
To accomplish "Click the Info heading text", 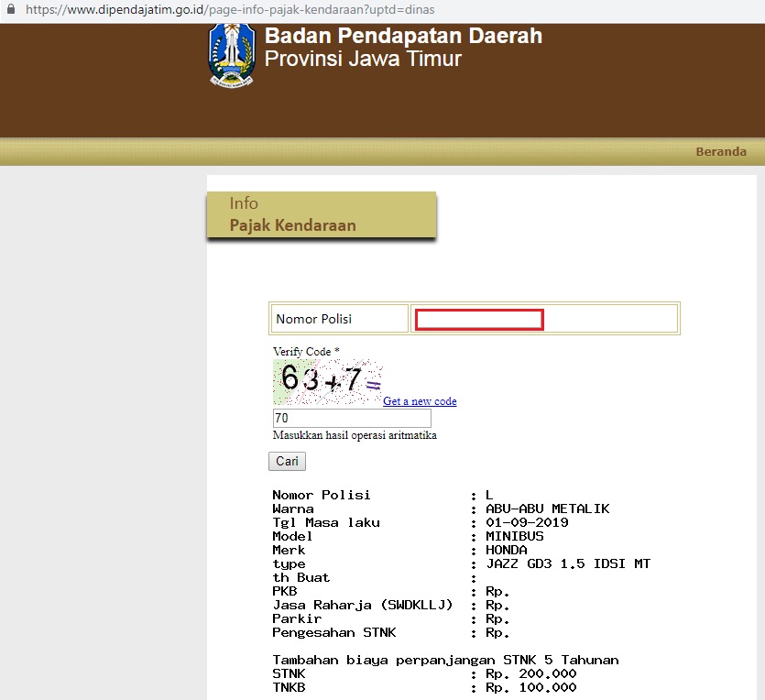I will point(244,202).
